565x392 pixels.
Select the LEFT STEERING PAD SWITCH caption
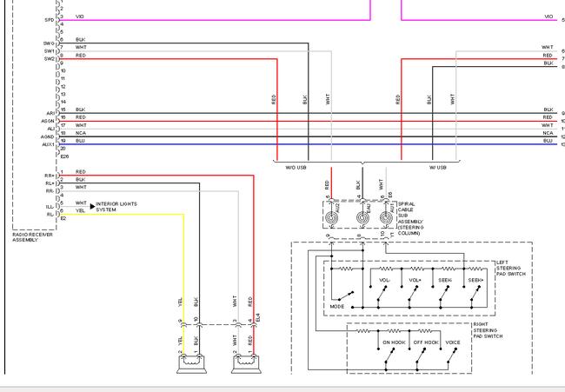pyautogui.click(x=511, y=269)
